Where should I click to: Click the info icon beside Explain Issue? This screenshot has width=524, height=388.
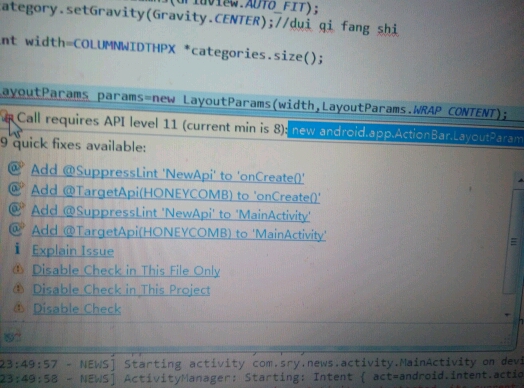[x=17, y=249]
